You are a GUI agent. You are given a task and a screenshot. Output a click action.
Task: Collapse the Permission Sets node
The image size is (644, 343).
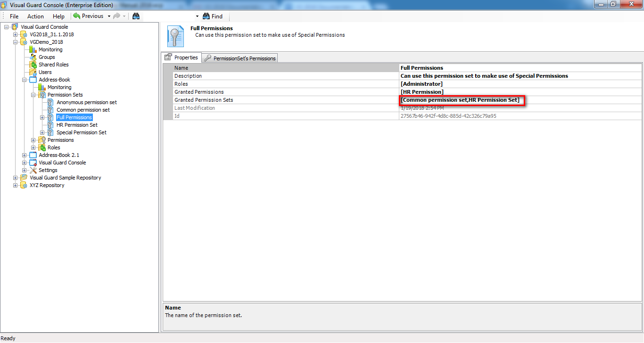point(33,95)
